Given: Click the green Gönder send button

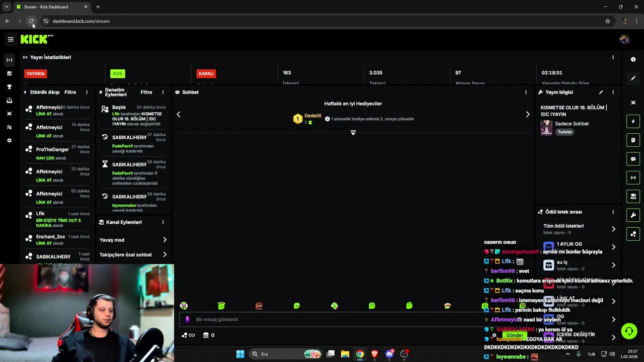Looking at the screenshot, I should coord(514,335).
